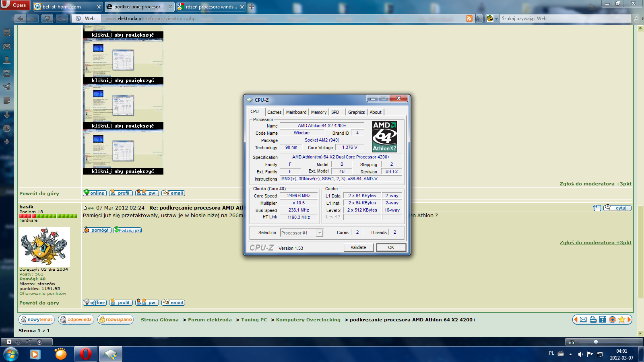Click the print topic printer icon
The height and width of the screenshot is (362, 644).
[x=593, y=319]
